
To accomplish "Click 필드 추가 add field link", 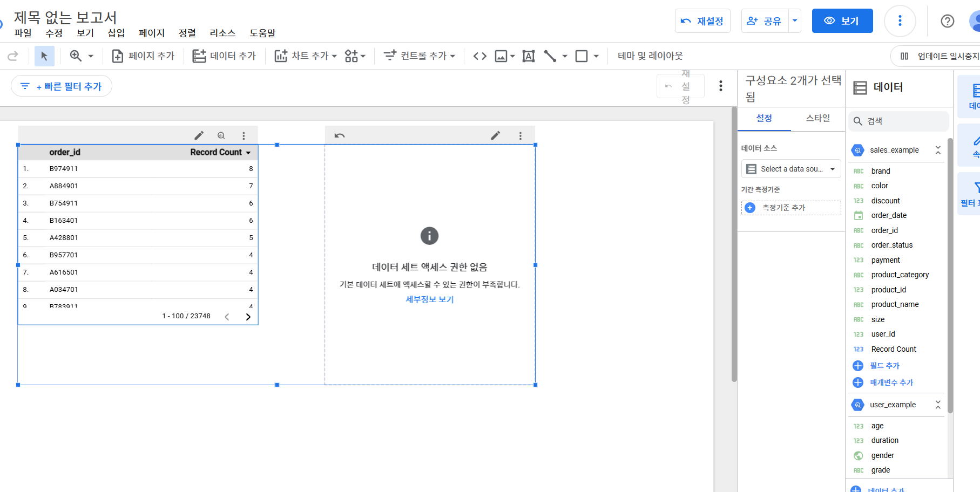I will (x=884, y=366).
